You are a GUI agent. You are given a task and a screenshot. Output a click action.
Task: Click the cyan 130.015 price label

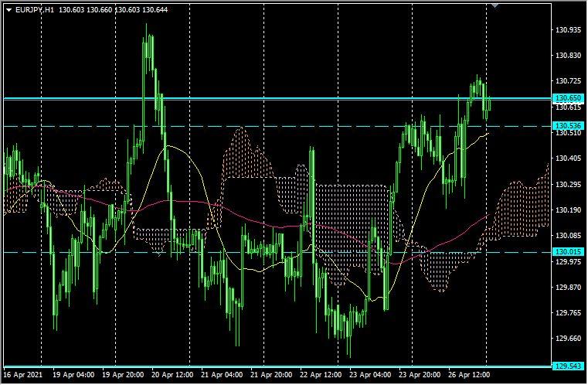pyautogui.click(x=569, y=252)
